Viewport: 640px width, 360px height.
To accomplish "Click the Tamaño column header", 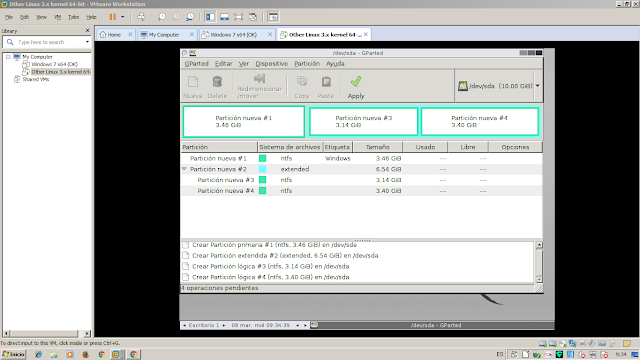I will tap(378, 147).
